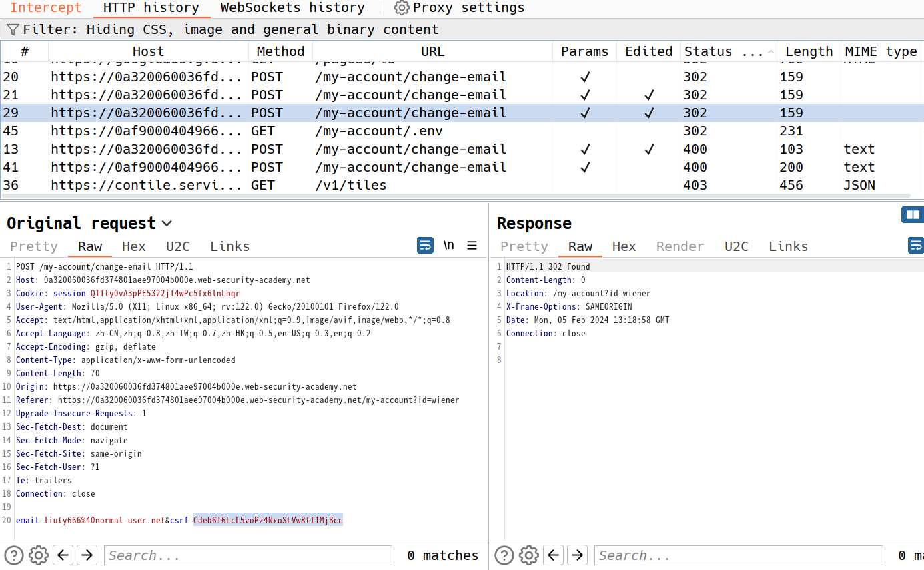Screen dimensions: 924x570
Task: Click the JSON MIME type cell
Action: pyautogui.click(x=859, y=185)
